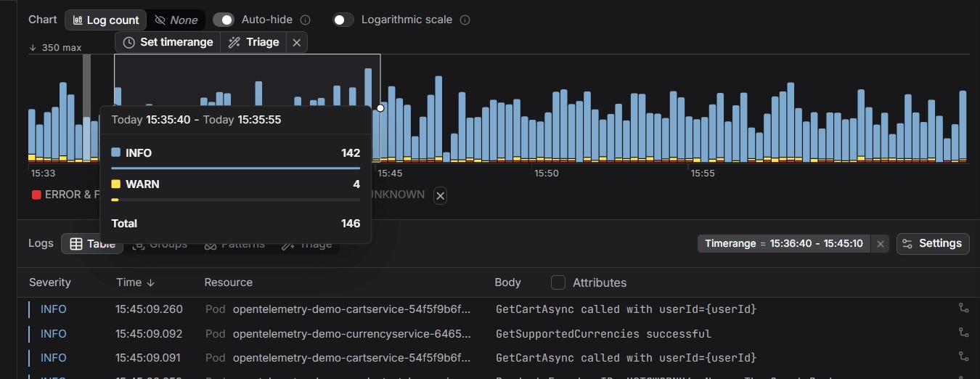This screenshot has height=379, width=980.
Task: Click the 15:33 axis label
Action: click(x=43, y=174)
